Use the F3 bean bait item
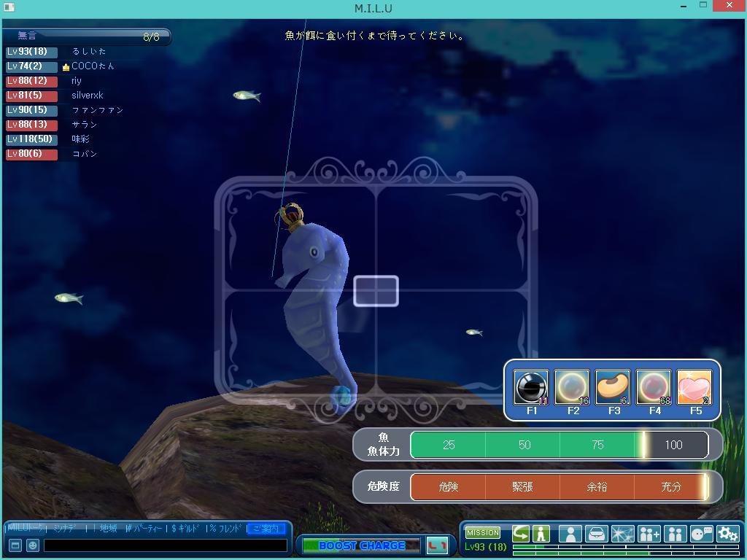This screenshot has height=560, width=747. point(613,387)
